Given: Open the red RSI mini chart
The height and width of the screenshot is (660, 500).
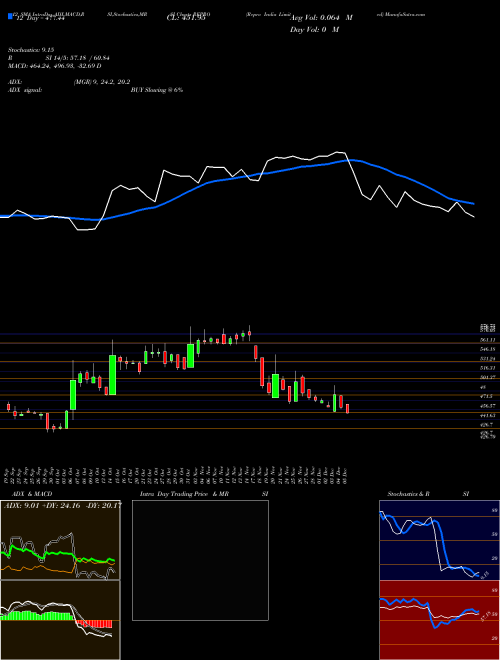Looking at the screenshot, I should tap(439, 620).
